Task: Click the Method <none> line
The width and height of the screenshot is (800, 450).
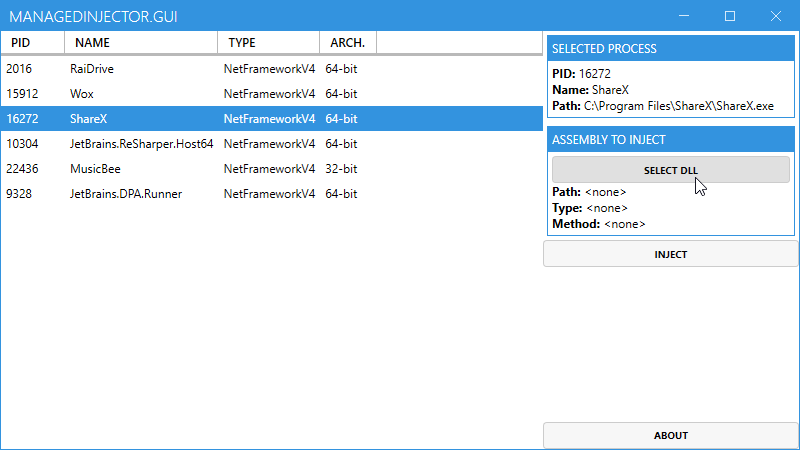Action: pyautogui.click(x=598, y=224)
